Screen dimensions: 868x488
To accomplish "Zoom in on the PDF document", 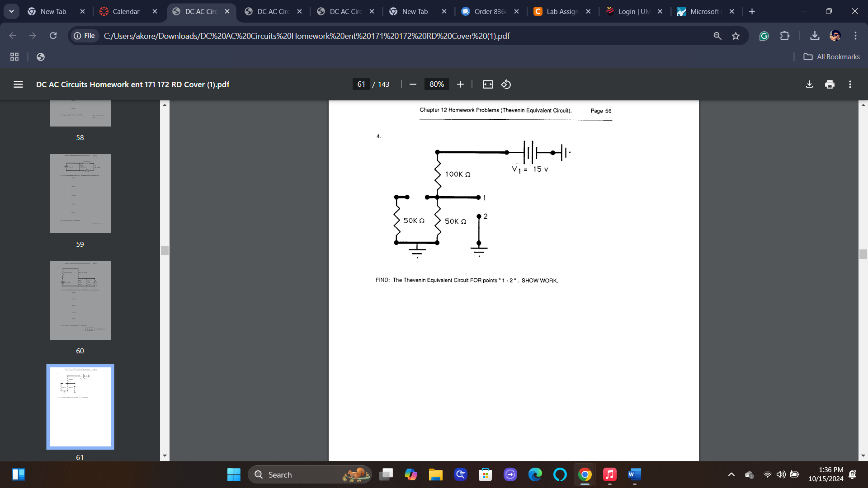I will tap(460, 84).
